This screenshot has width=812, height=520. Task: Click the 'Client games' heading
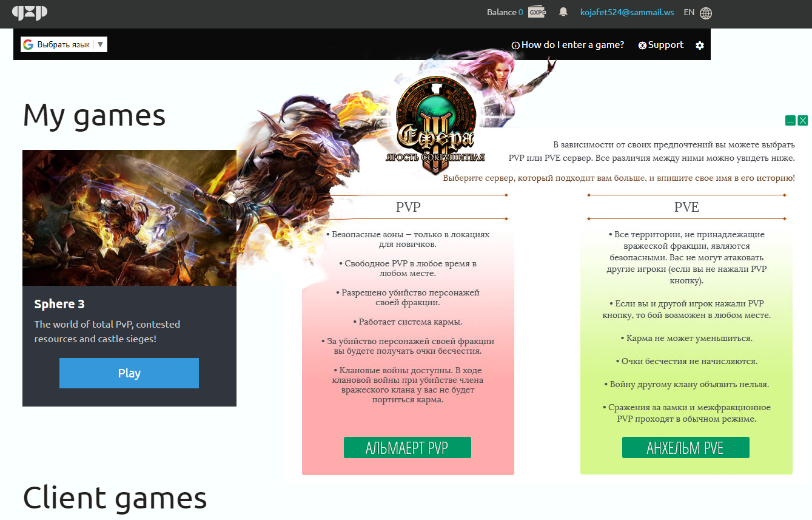click(115, 498)
